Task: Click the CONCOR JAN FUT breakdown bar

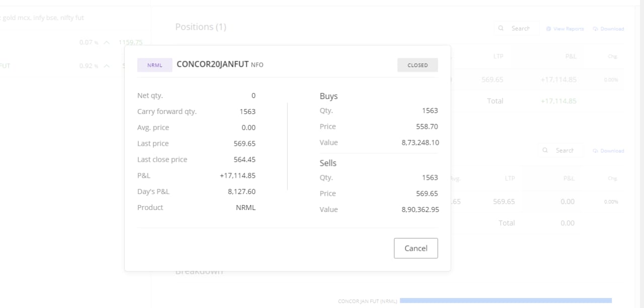Action: coord(506,300)
